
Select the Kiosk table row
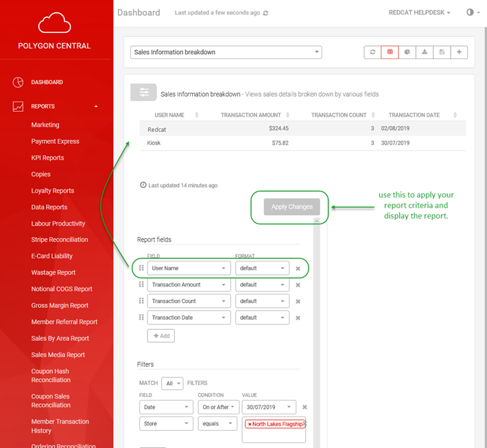click(x=302, y=143)
